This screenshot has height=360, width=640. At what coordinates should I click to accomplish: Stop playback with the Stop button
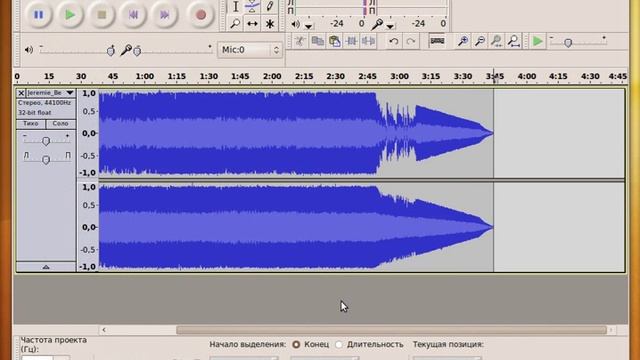point(102,15)
